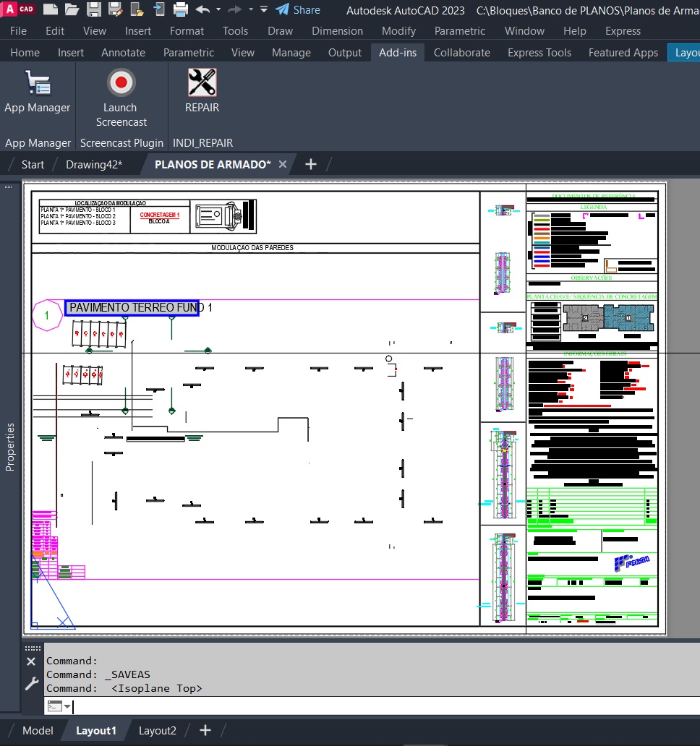
Task: Open the Tools menu
Action: click(236, 31)
